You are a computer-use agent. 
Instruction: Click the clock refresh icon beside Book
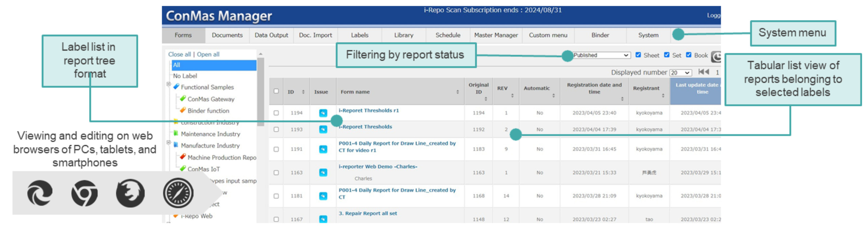(715, 56)
